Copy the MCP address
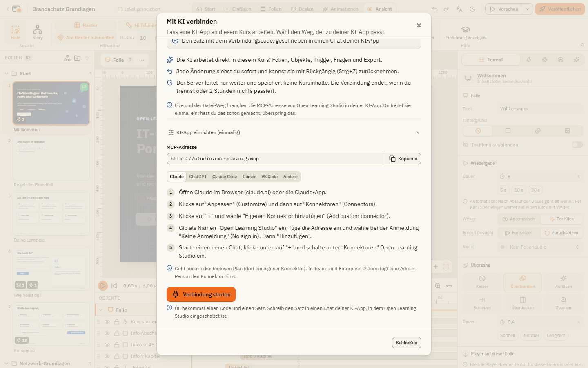The width and height of the screenshot is (588, 368). (x=403, y=159)
